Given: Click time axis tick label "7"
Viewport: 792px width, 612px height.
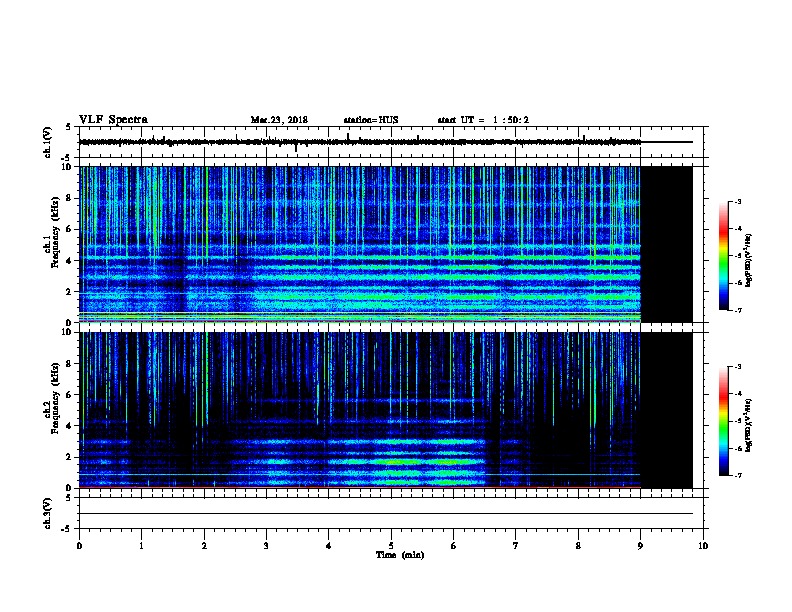Looking at the screenshot, I should click(516, 546).
